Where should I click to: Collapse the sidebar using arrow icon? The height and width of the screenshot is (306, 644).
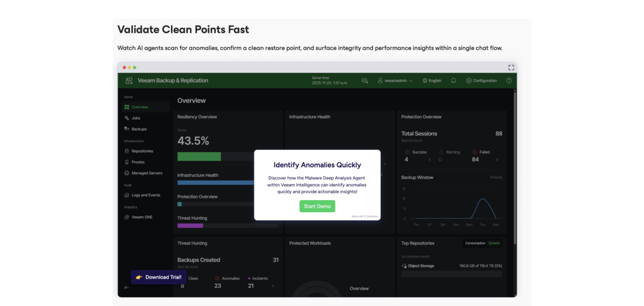[x=126, y=287]
